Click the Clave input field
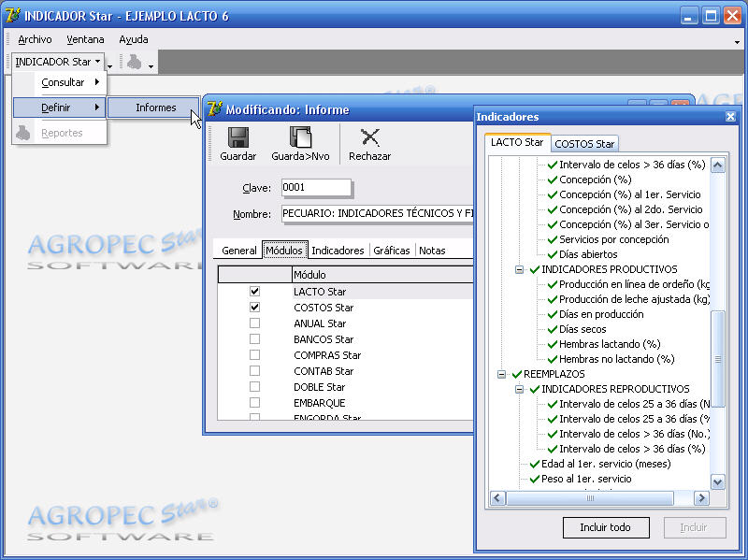 click(x=316, y=188)
